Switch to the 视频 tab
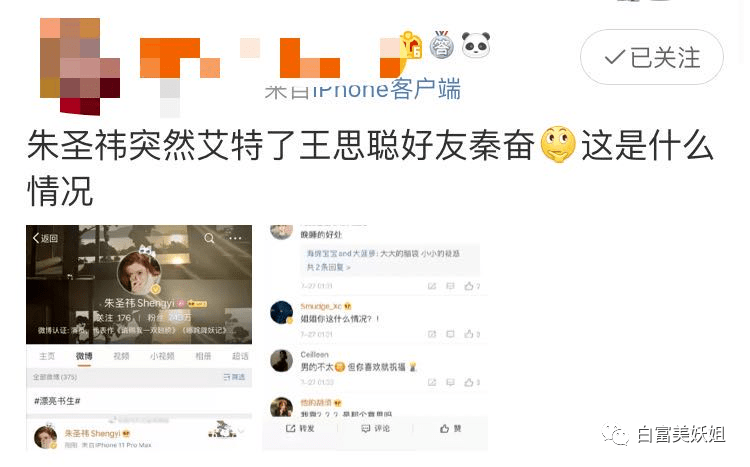The width and height of the screenshot is (750, 467). 121,356
